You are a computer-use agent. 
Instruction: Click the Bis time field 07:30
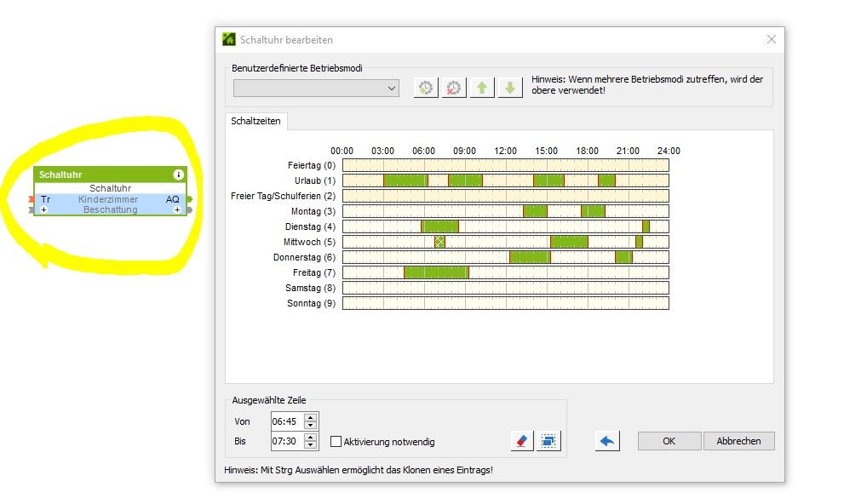click(x=287, y=441)
